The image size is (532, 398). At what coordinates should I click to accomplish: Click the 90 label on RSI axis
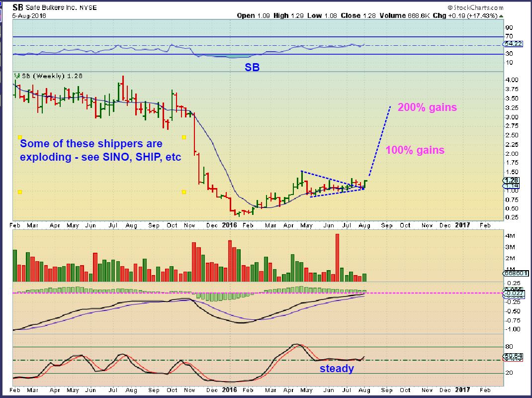(509, 28)
